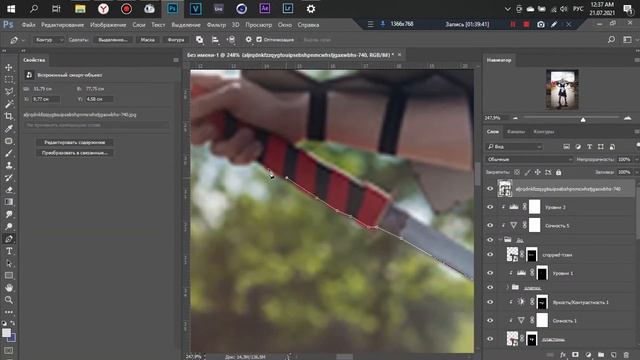Select the Magic Wand tool
The height and width of the screenshot is (360, 640).
(x=9, y=104)
